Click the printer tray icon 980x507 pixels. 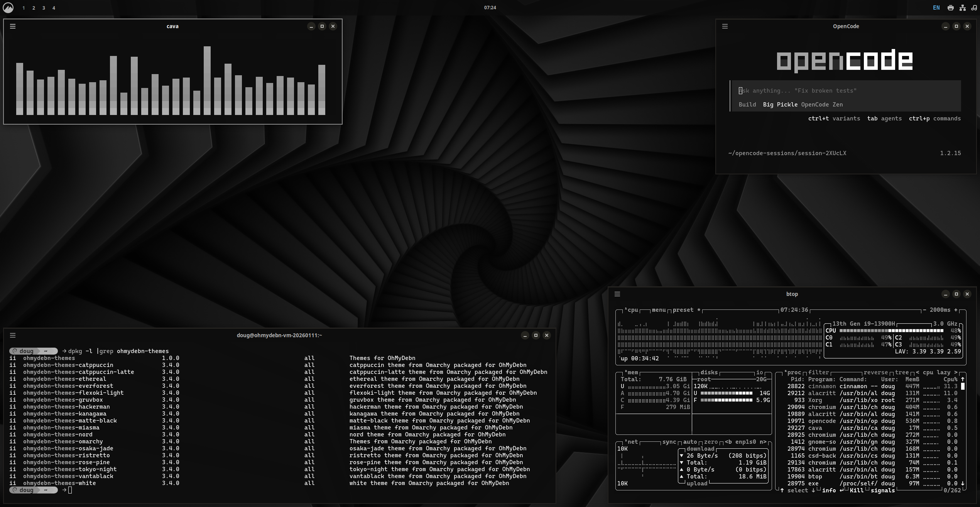click(950, 8)
